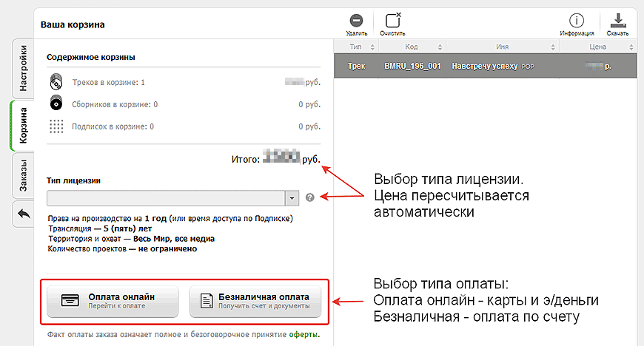Switch to the Настройки side tab
This screenshot has width=644, height=346.
[23, 69]
